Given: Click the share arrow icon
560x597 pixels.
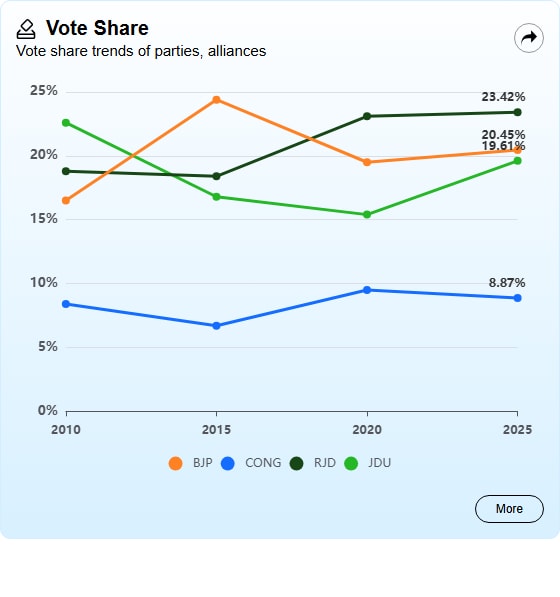Looking at the screenshot, I should (x=529, y=38).
